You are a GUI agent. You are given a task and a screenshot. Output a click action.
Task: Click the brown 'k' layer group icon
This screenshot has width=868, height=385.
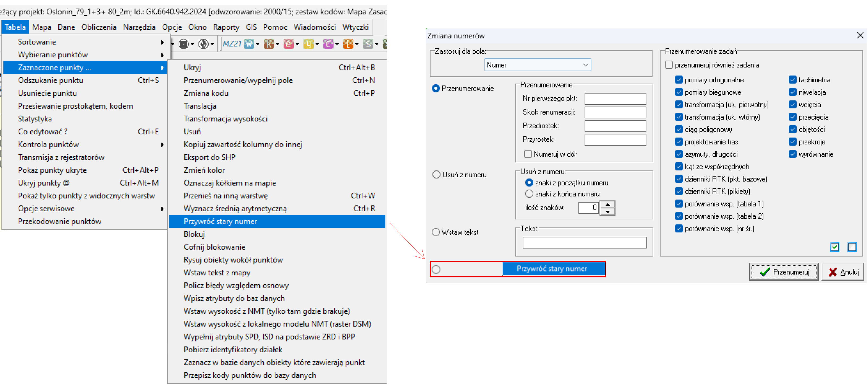pyautogui.click(x=269, y=44)
